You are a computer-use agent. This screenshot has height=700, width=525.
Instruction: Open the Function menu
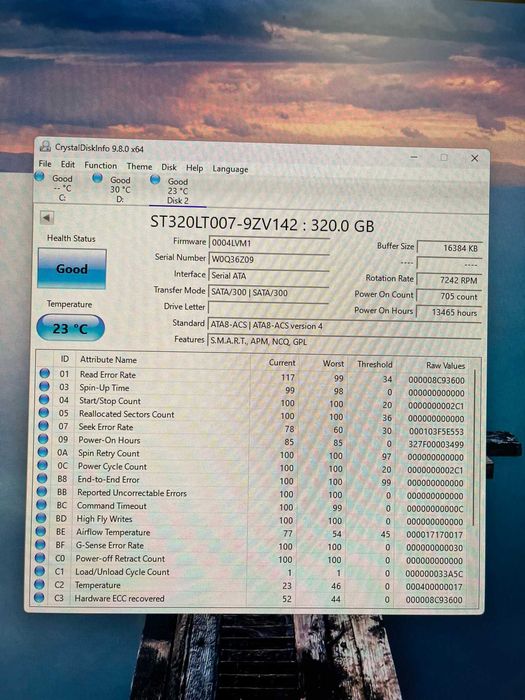[x=100, y=165]
